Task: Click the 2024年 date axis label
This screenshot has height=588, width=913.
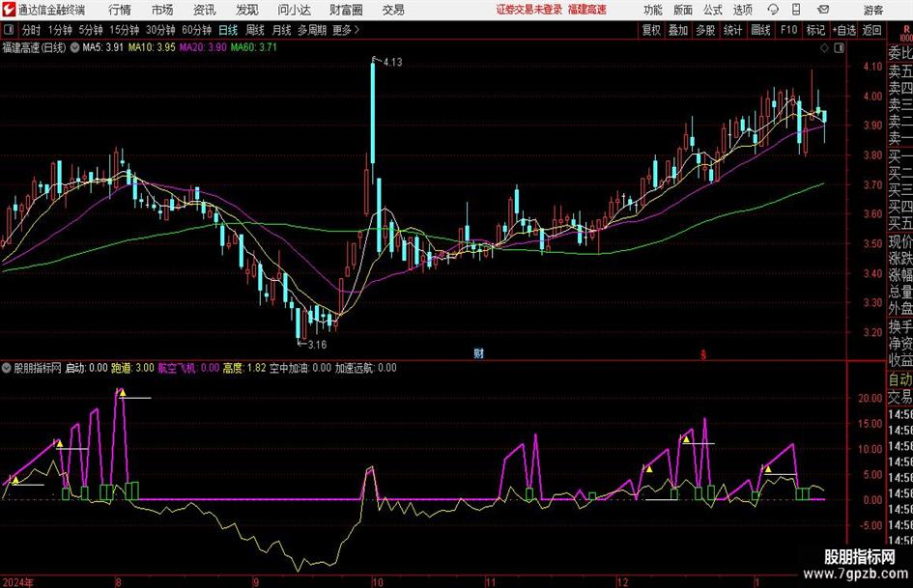Action: (17, 582)
